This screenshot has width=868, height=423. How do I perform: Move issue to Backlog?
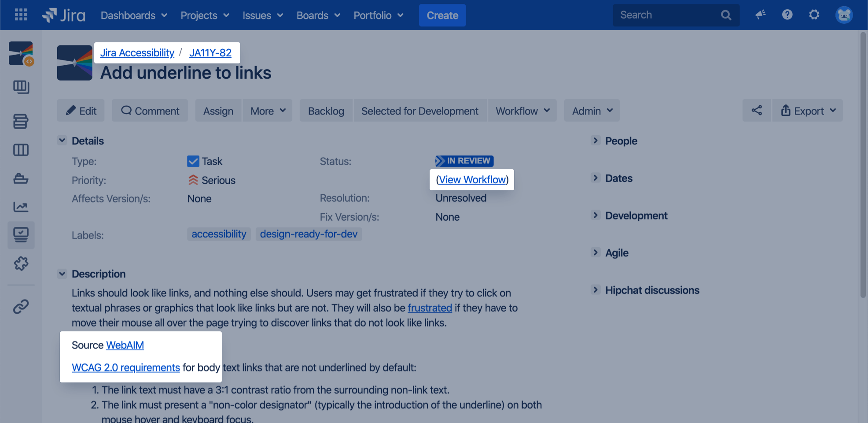pos(326,111)
